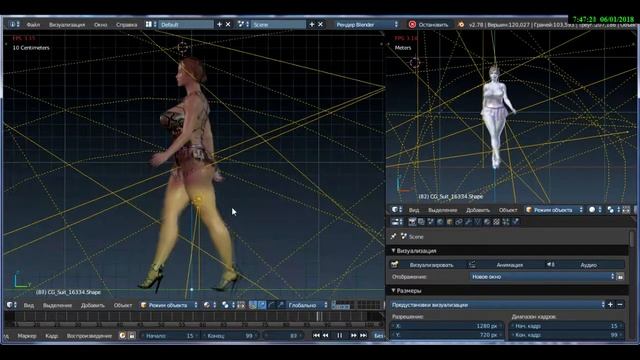The image size is (640, 360).
Task: Open Режим объекта dropdown in right viewport
Action: 554,210
